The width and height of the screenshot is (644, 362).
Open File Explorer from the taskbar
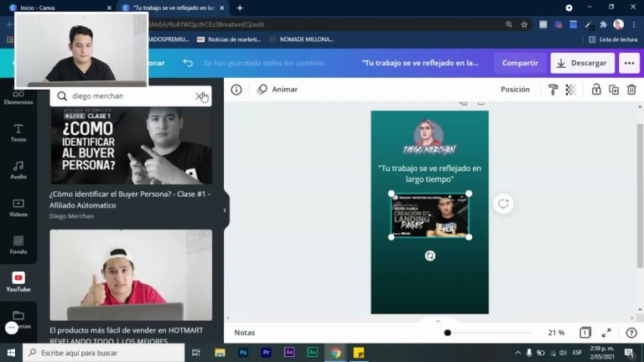pos(221,353)
